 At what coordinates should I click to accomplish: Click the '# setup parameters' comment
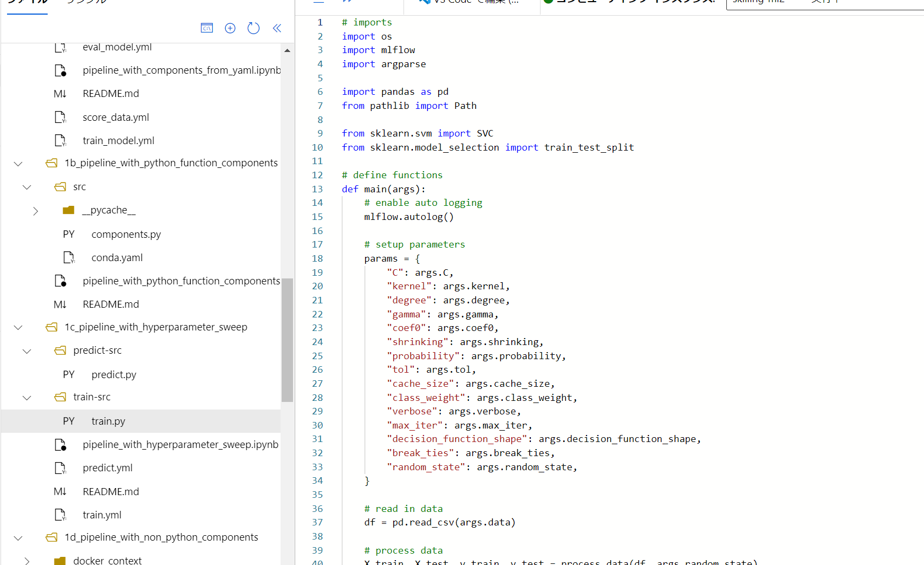point(414,244)
